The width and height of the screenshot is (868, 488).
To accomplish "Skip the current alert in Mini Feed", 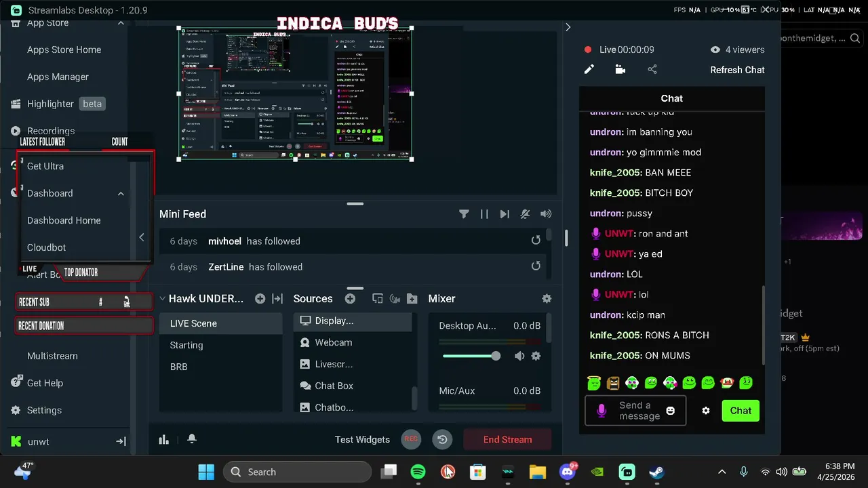I will click(x=505, y=214).
